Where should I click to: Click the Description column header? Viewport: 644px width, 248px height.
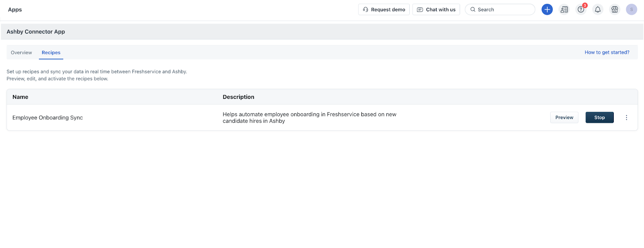pos(239,97)
